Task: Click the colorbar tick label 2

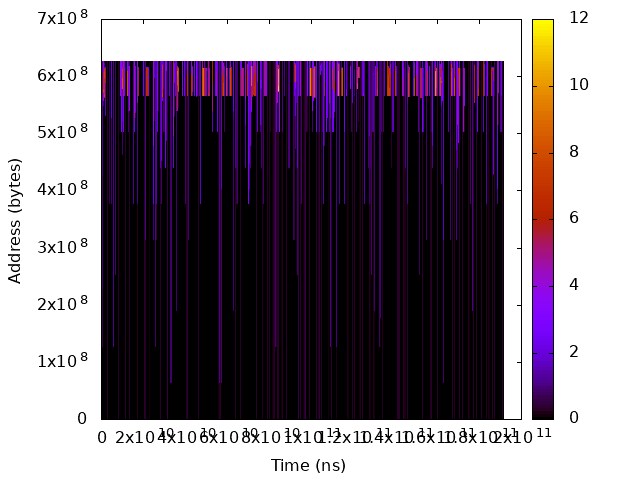Action: tap(574, 351)
